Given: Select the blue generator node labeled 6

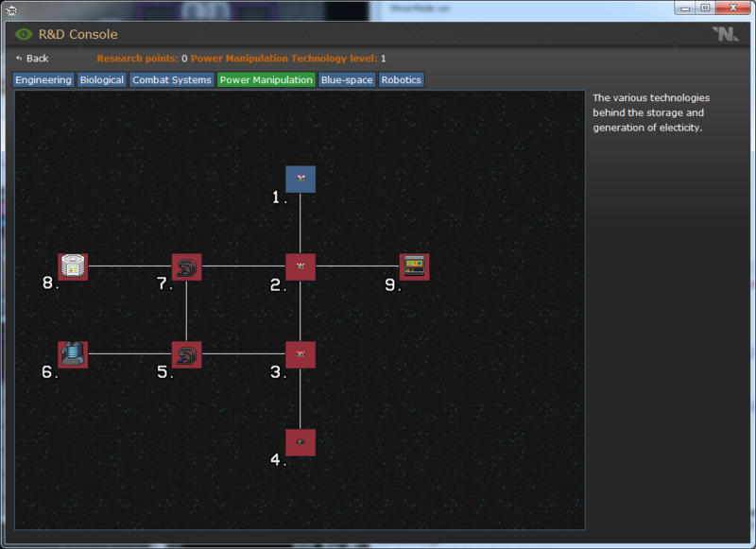Looking at the screenshot, I should [73, 354].
